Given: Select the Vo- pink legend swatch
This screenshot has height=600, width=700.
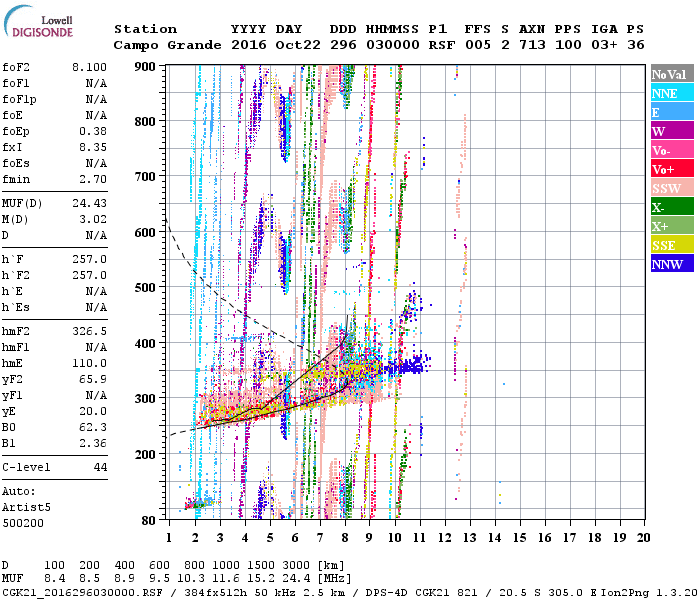Looking at the screenshot, I should [672, 150].
